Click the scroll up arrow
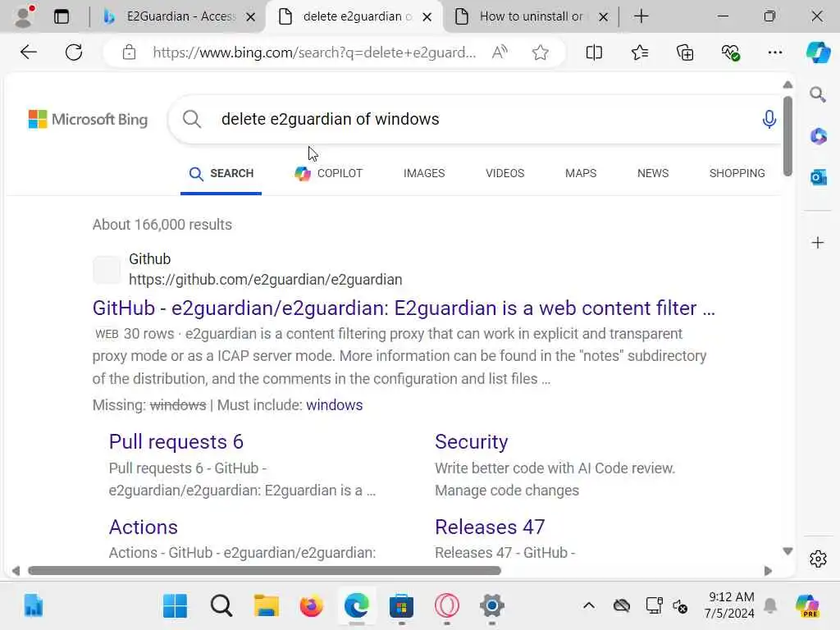 [787, 85]
